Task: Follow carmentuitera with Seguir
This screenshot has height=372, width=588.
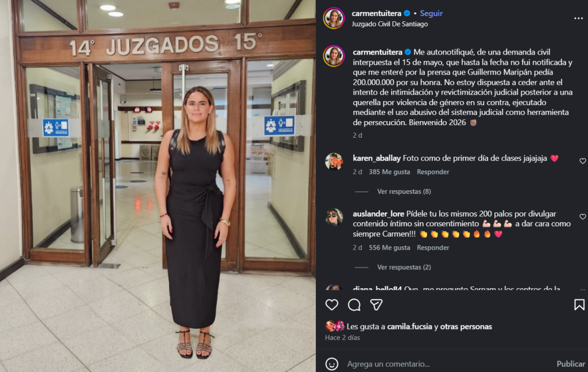Action: (x=431, y=14)
